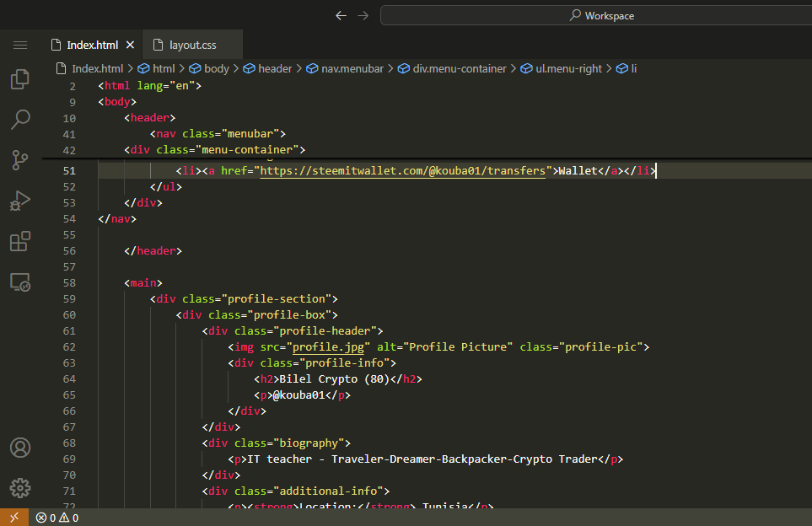Click the alt text Profile Picture
Viewport: 812px width, 526px height.
click(458, 346)
